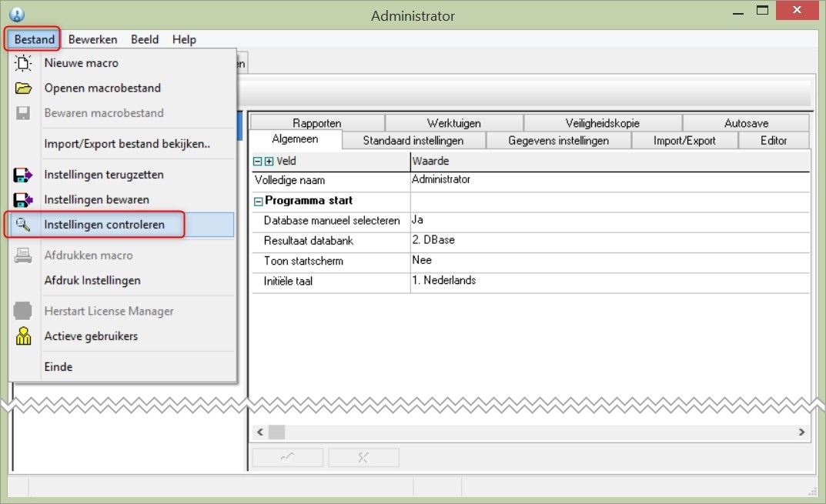This screenshot has height=504, width=826.
Task: Maximize the Administrator window
Action: (x=762, y=11)
